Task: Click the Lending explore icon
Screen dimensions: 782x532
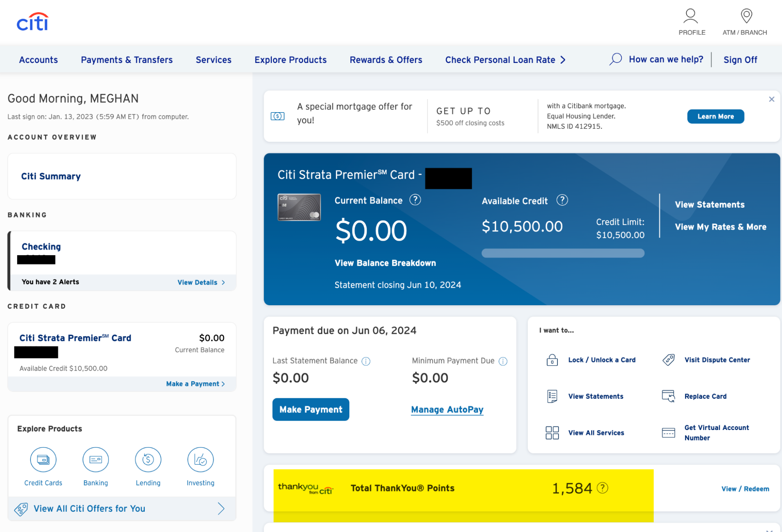Action: pyautogui.click(x=148, y=460)
